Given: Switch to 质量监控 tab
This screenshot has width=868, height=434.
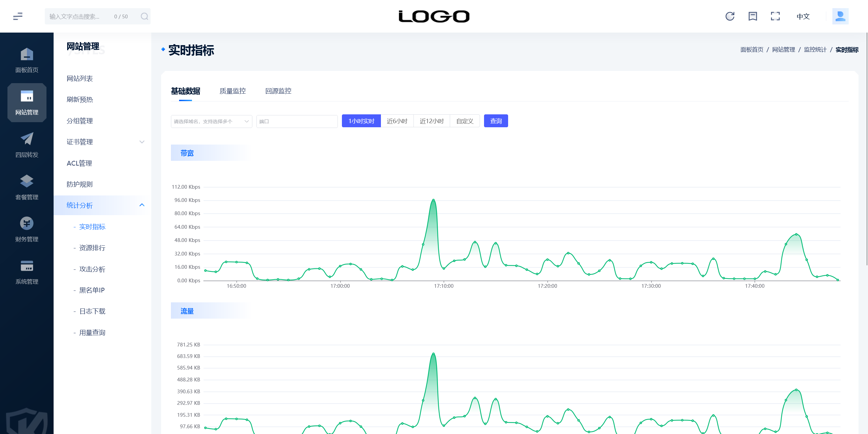Looking at the screenshot, I should pyautogui.click(x=233, y=91).
